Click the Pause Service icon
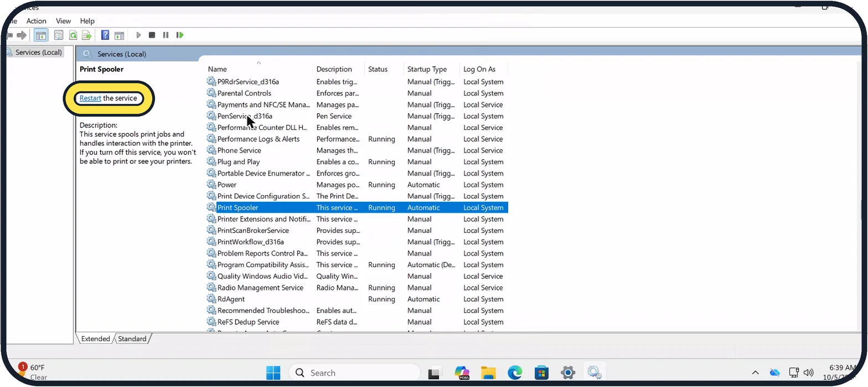868x387 pixels. point(166,35)
